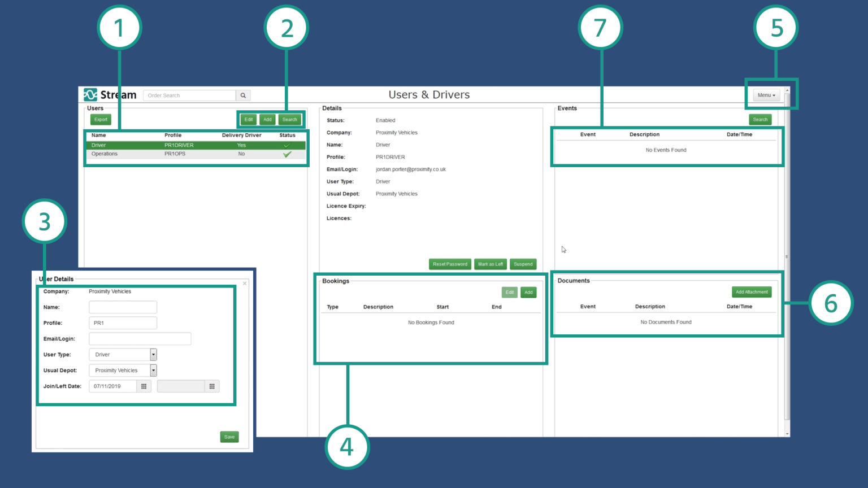The image size is (868, 488).
Task: Click the green status checkmark for Driver
Action: (287, 145)
